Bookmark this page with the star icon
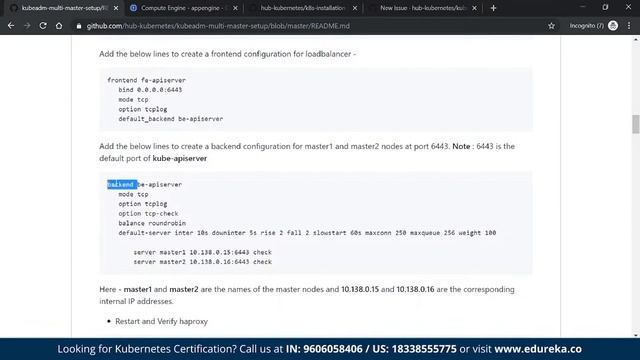Viewport: 640px width, 360px height. 551,26
